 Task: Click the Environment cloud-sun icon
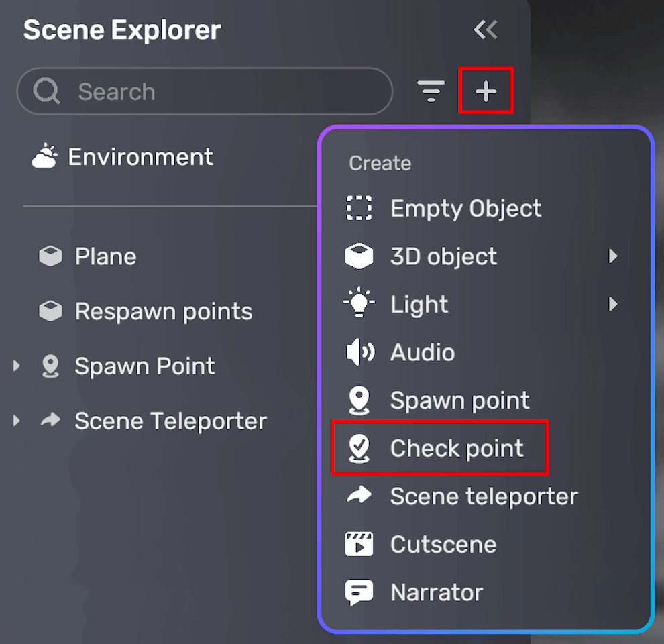[x=44, y=156]
